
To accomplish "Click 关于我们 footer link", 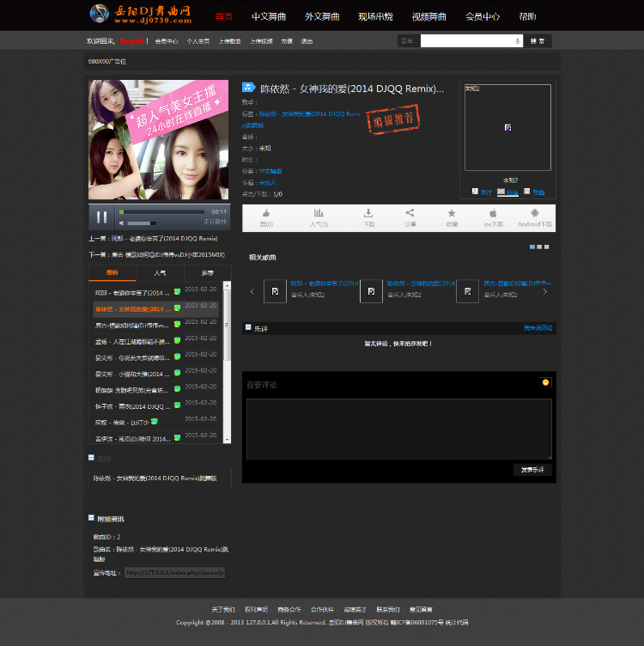I will [x=222, y=609].
